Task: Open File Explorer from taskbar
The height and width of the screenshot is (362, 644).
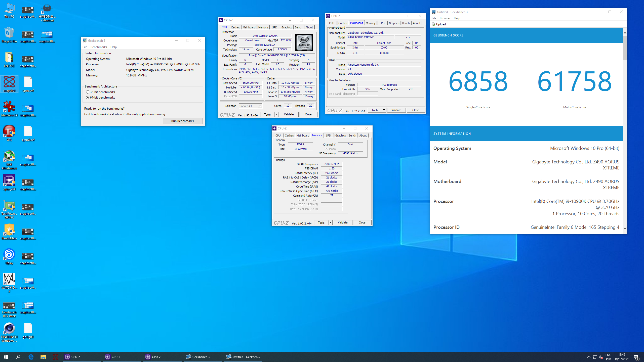Action: (43, 357)
